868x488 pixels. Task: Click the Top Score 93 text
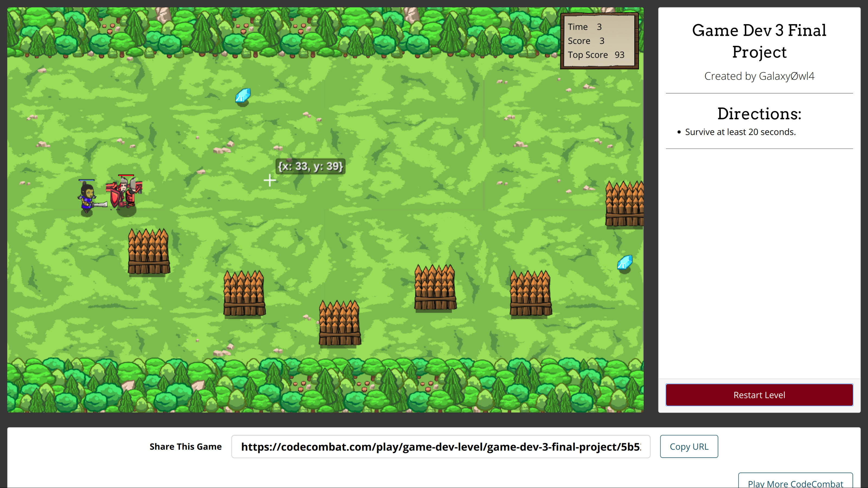coord(596,55)
